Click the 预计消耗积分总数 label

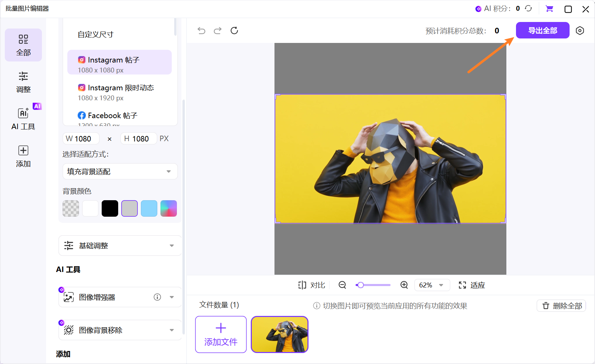coord(456,31)
